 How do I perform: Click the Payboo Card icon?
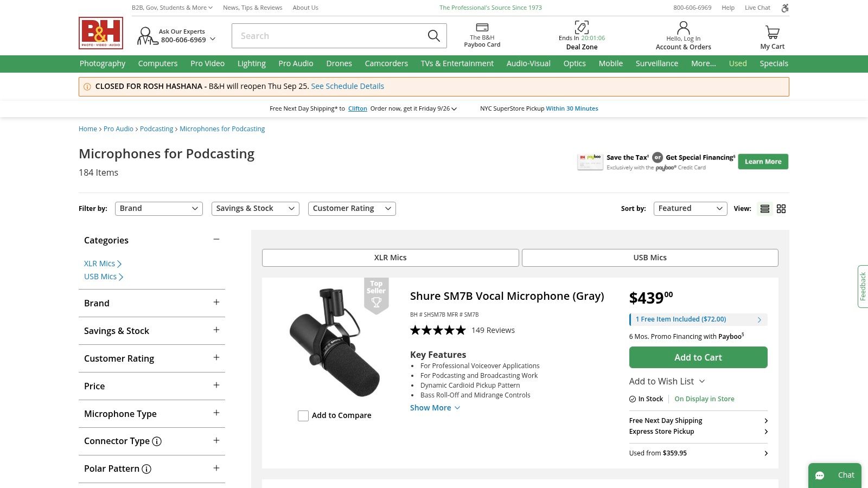(x=482, y=28)
